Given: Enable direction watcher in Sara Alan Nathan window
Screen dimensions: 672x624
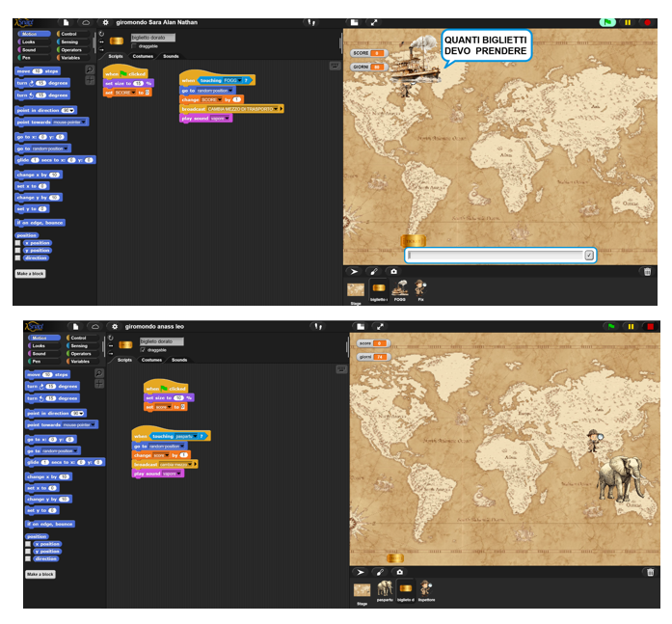Looking at the screenshot, I should (17, 258).
